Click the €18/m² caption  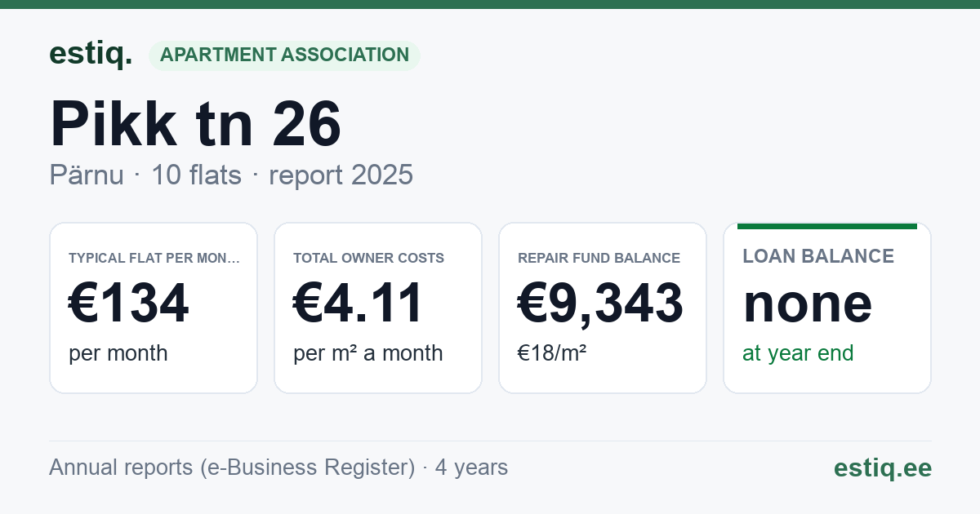pos(552,353)
